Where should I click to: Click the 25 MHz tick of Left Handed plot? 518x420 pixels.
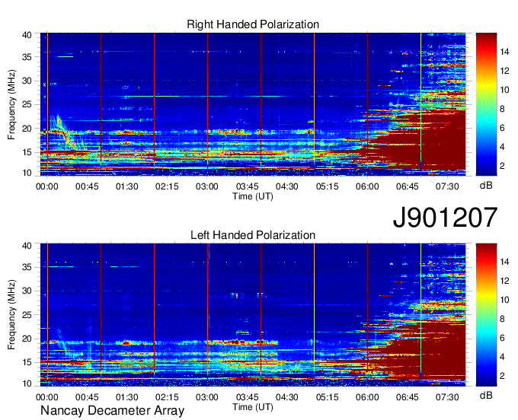point(27,315)
